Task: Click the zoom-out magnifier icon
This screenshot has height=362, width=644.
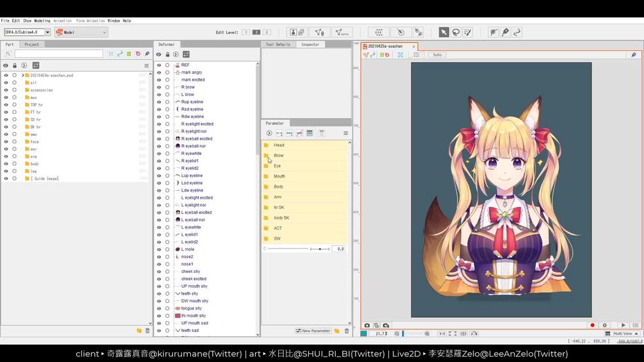Action: 397,334
